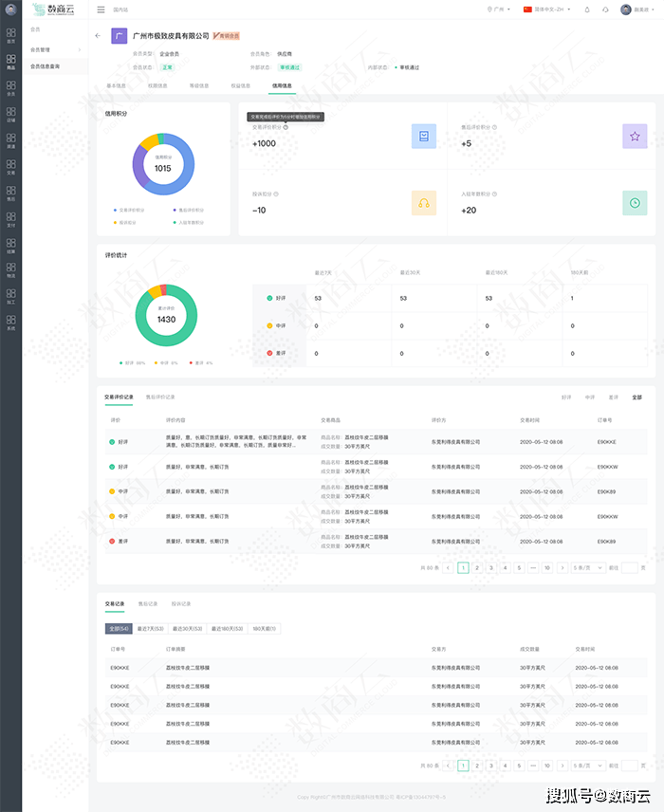This screenshot has height=812, width=664.
Task: Switch to the 售后评价记录 tab
Action: (x=160, y=397)
